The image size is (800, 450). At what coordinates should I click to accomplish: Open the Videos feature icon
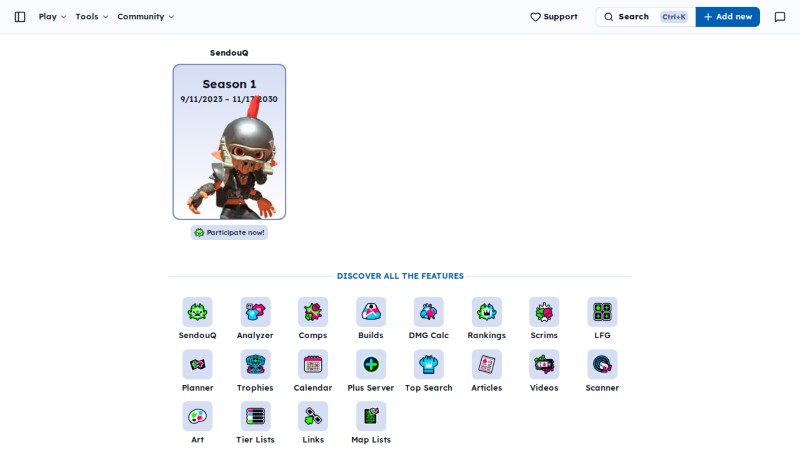(x=544, y=364)
